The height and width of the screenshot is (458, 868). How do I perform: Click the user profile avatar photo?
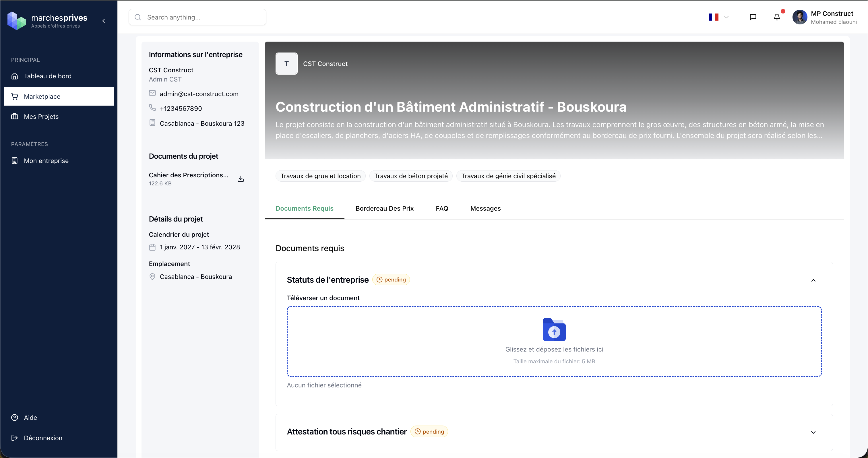point(800,17)
